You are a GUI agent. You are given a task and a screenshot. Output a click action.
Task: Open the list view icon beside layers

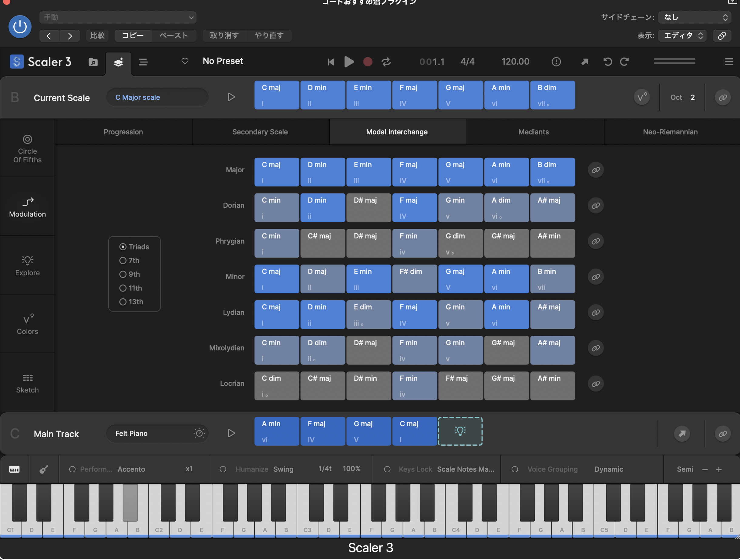click(143, 62)
